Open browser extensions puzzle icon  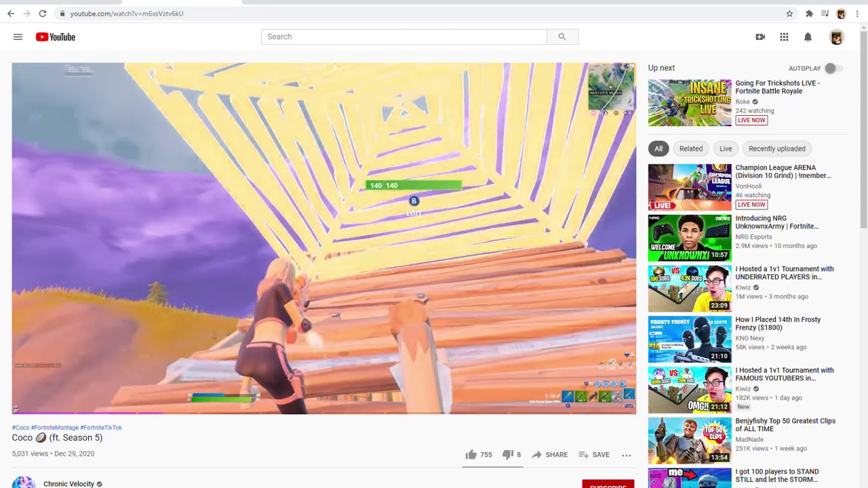click(x=809, y=14)
